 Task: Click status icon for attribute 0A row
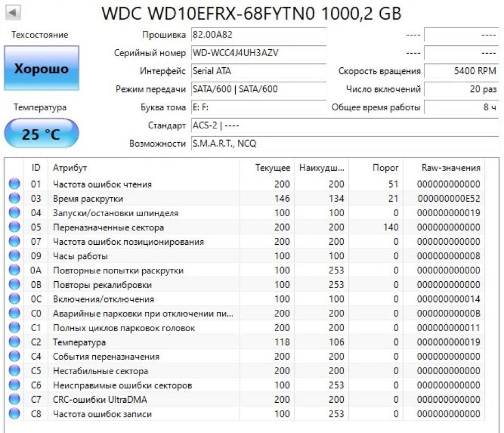pos(14,270)
